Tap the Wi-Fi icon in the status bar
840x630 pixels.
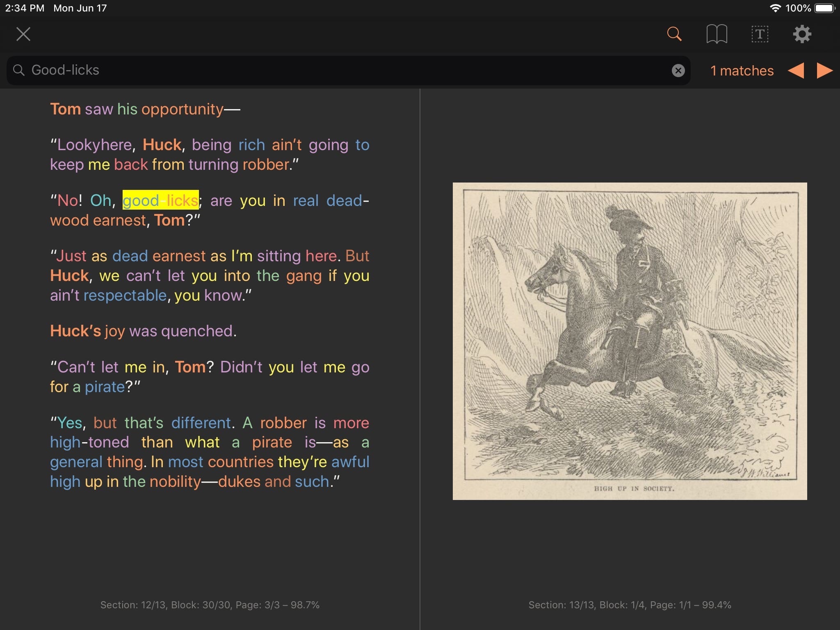pyautogui.click(x=775, y=8)
